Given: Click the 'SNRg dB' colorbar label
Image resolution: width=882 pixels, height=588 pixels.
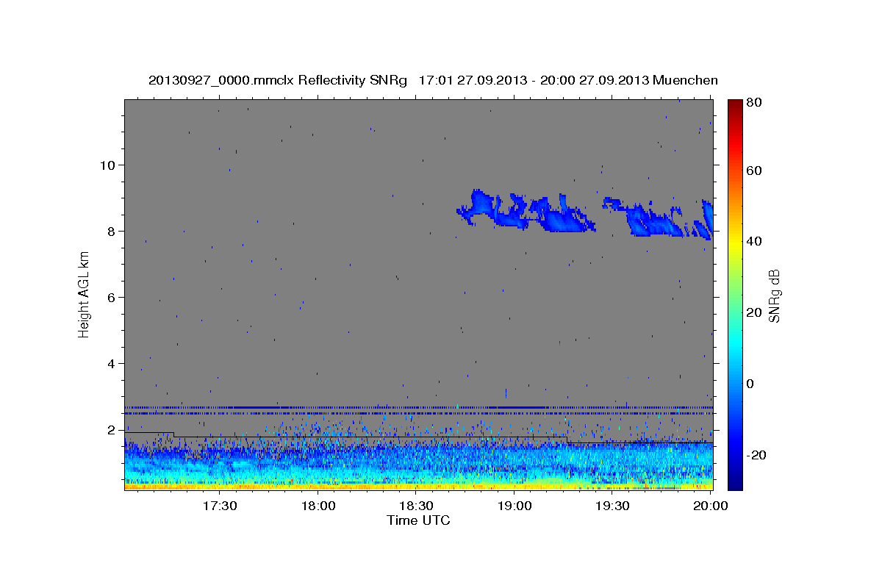Looking at the screenshot, I should (x=774, y=296).
